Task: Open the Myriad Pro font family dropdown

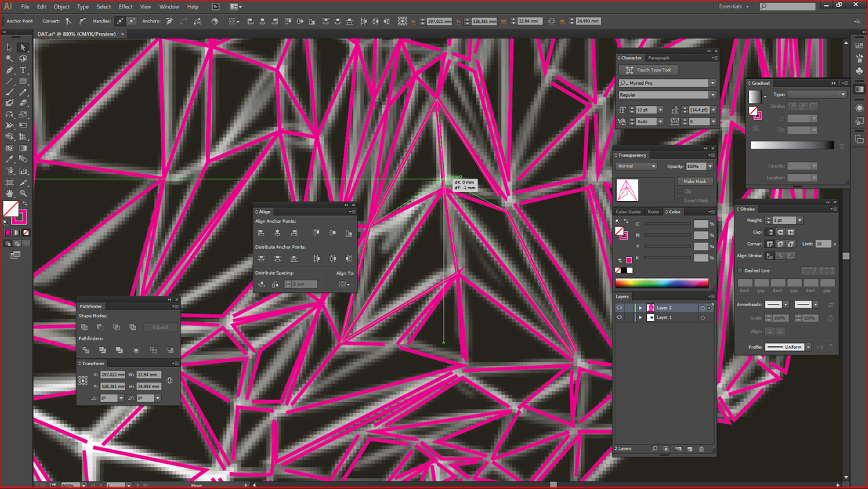Action: (713, 83)
